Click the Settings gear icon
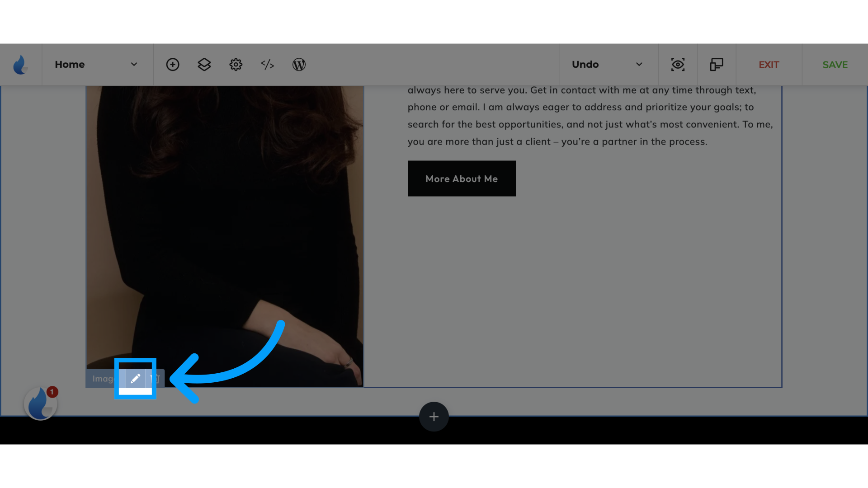 pos(236,64)
